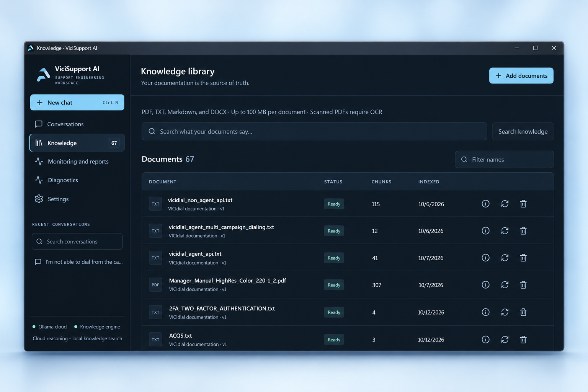Click the Ready status of Manager_Manual PDF
The height and width of the screenshot is (392, 588).
tap(334, 285)
